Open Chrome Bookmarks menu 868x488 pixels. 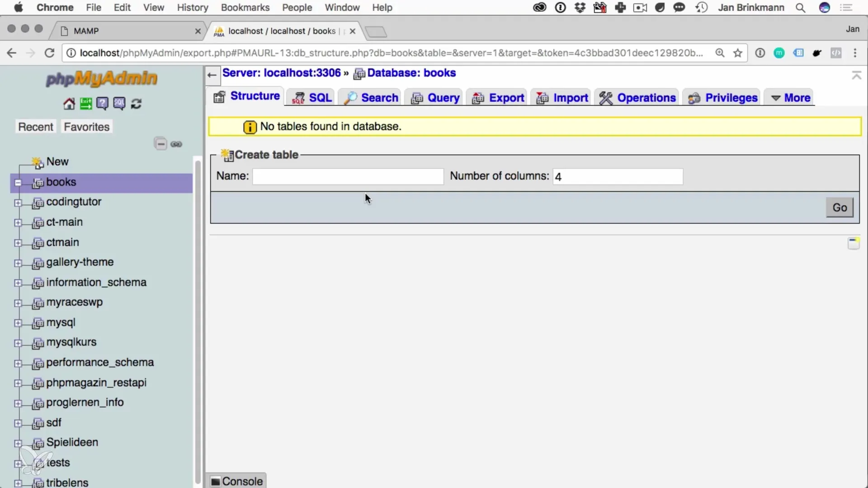coord(245,8)
